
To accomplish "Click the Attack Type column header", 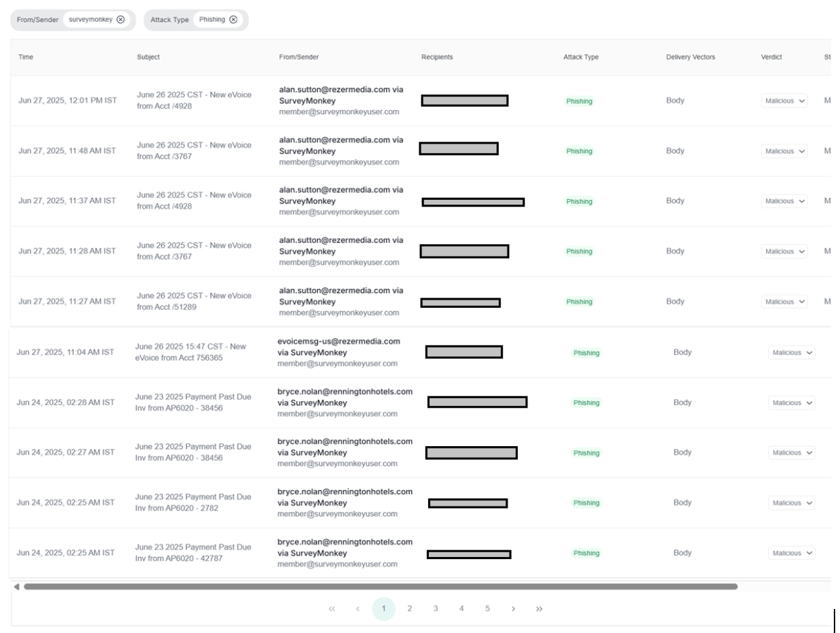I will [x=581, y=57].
